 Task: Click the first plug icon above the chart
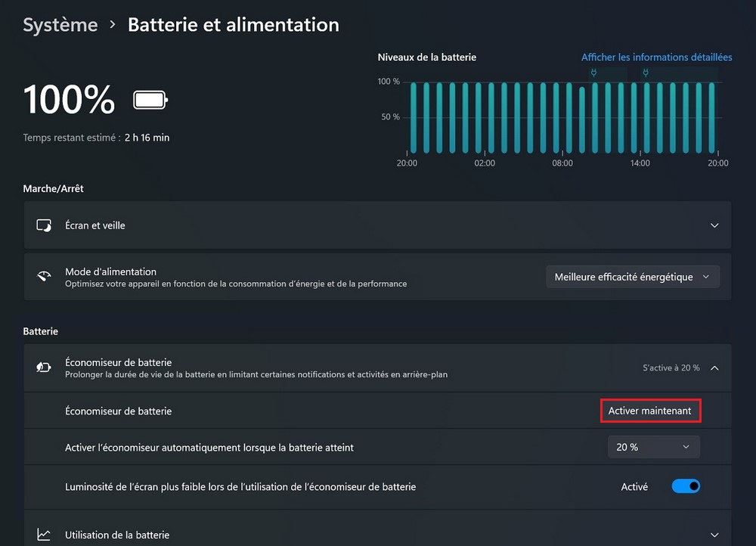point(594,73)
